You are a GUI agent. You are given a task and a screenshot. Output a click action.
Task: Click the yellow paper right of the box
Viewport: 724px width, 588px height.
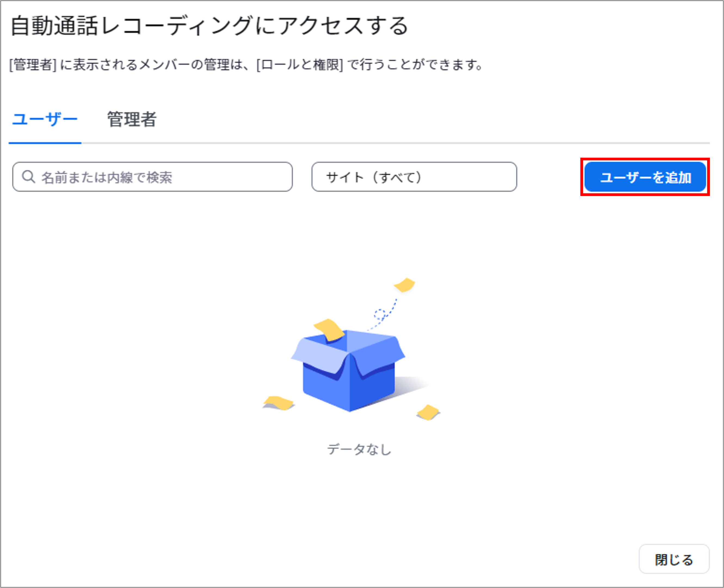pyautogui.click(x=428, y=412)
